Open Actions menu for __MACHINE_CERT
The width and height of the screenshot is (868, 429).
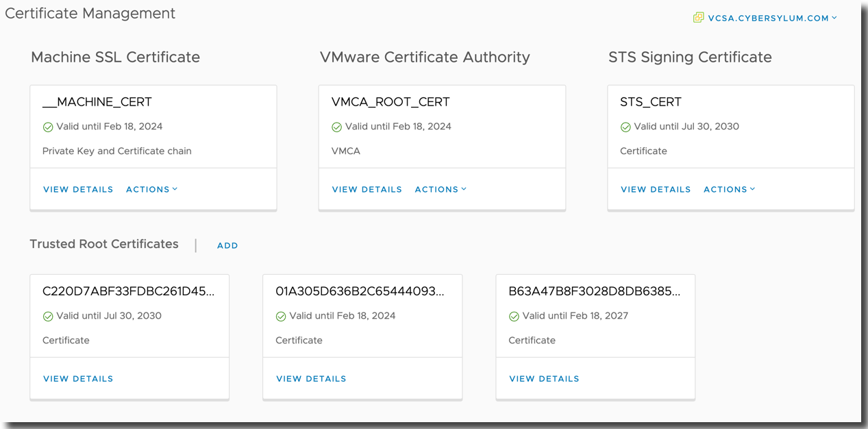pyautogui.click(x=151, y=189)
